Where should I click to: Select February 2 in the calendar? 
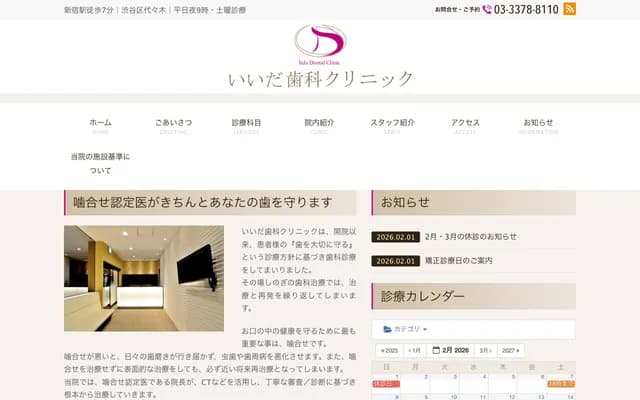[415, 383]
